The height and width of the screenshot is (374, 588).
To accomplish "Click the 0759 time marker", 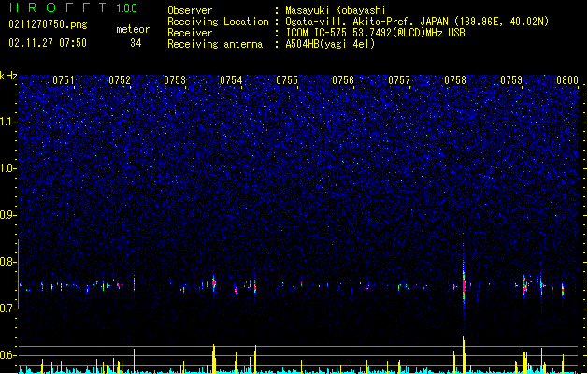I will coord(511,80).
